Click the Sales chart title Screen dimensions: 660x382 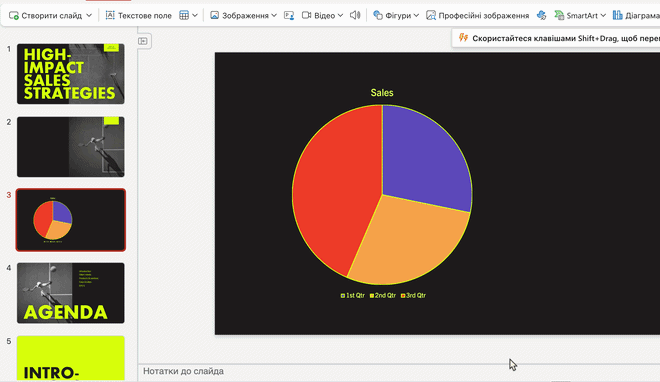(382, 93)
